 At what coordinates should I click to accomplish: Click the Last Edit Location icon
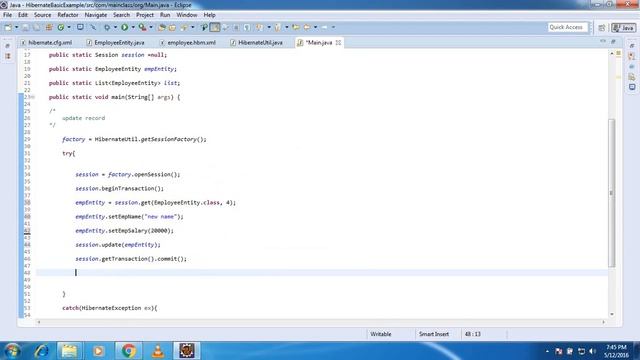pos(296,27)
